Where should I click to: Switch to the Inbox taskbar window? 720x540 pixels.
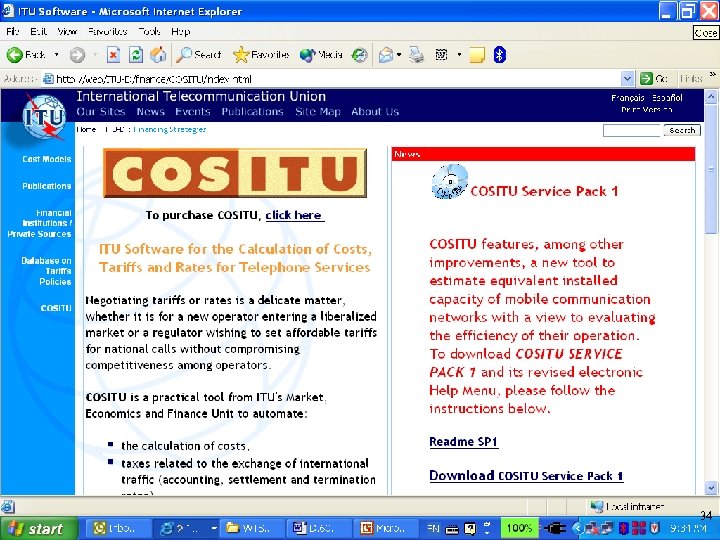coord(118,529)
